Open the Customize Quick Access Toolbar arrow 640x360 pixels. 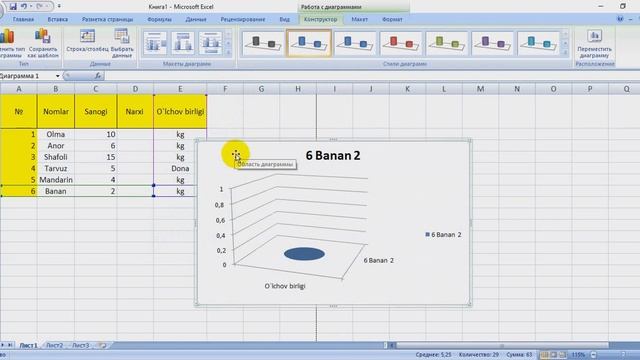pyautogui.click(x=59, y=7)
